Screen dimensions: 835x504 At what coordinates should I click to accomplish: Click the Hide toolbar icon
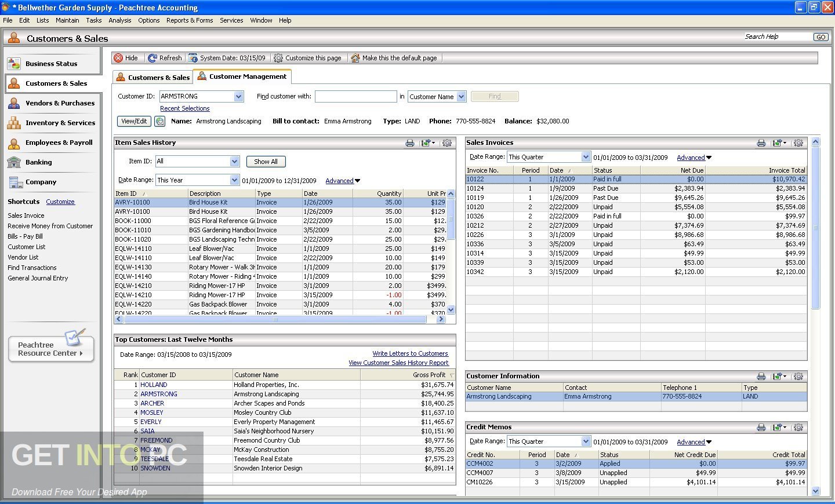118,58
